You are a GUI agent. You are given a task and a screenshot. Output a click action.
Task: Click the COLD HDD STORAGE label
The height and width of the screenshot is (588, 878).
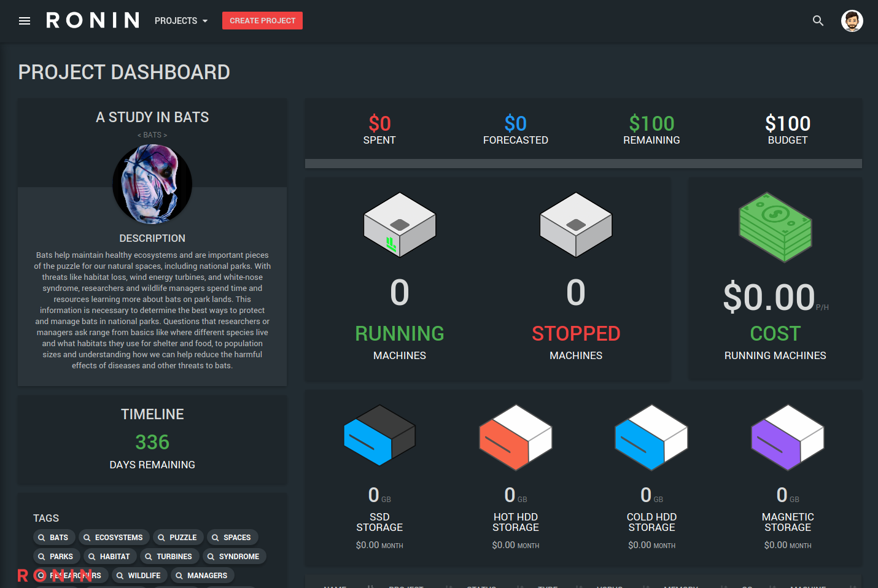coord(651,522)
